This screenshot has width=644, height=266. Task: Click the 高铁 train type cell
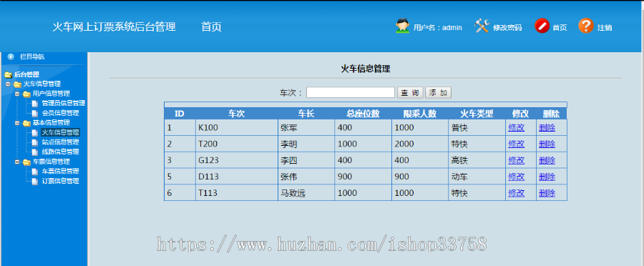(477, 160)
